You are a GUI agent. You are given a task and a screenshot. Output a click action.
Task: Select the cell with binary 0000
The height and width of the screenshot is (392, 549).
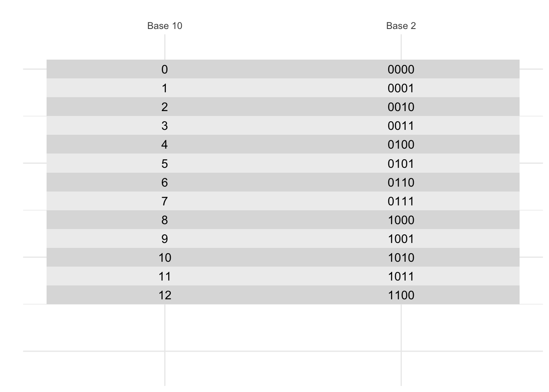coord(401,69)
